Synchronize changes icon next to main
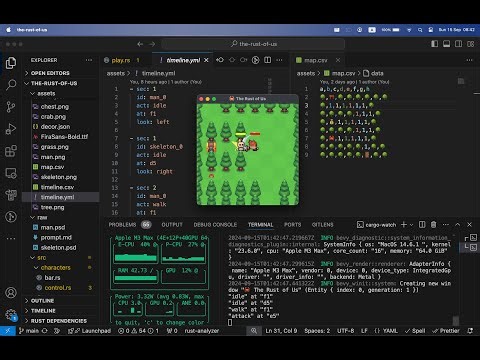Viewport: 480px width, 360px height. tap(45, 331)
